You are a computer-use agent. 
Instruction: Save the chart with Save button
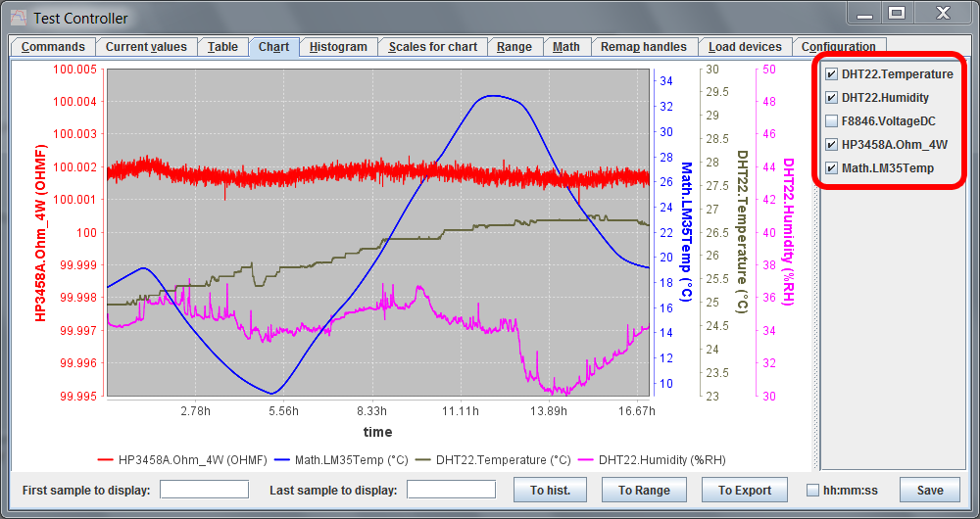(x=929, y=491)
